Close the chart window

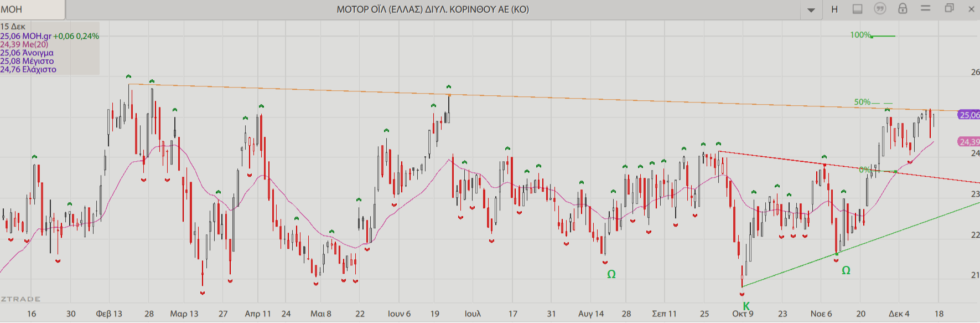pos(971,9)
